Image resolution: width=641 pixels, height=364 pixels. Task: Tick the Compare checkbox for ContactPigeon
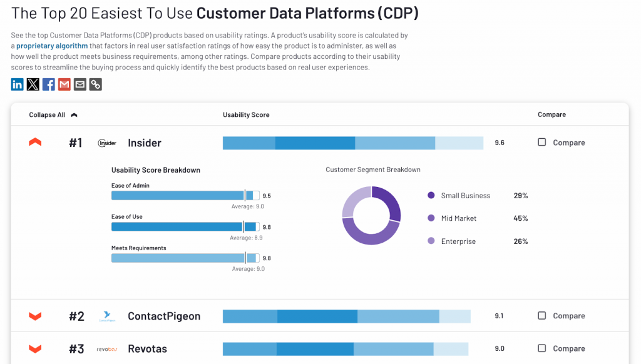click(x=542, y=316)
